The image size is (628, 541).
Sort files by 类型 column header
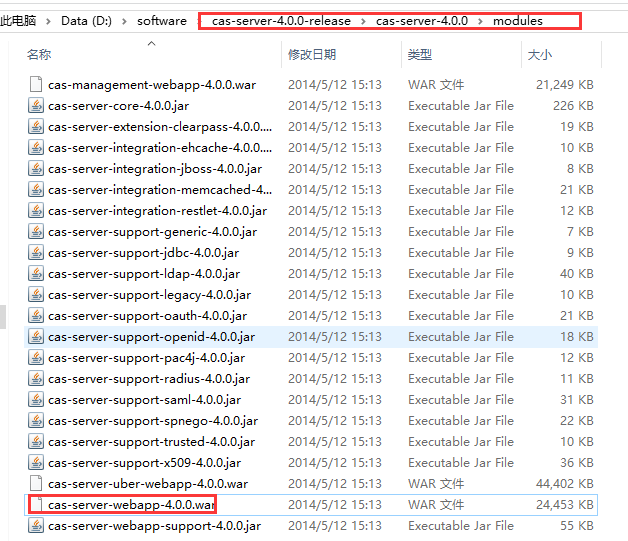pyautogui.click(x=420, y=54)
